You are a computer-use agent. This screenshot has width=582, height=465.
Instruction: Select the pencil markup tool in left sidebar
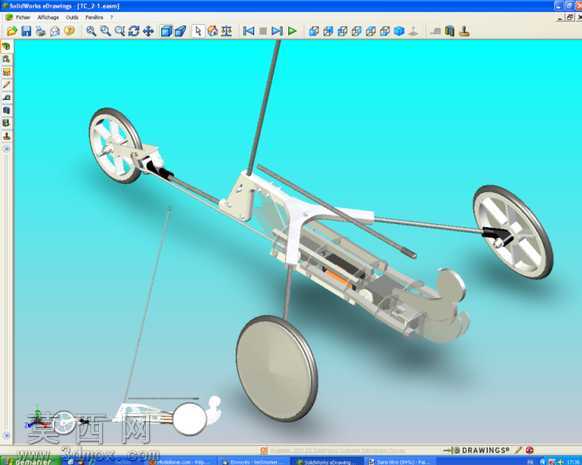(x=6, y=85)
